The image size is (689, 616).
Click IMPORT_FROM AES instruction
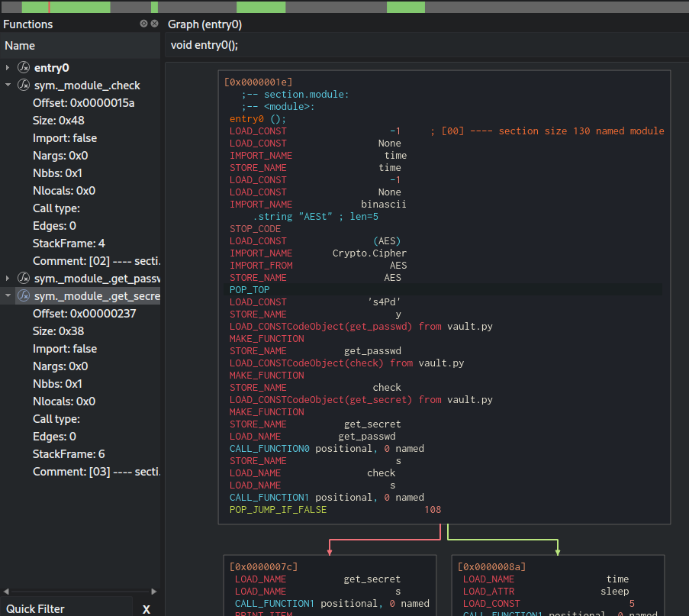(318, 266)
